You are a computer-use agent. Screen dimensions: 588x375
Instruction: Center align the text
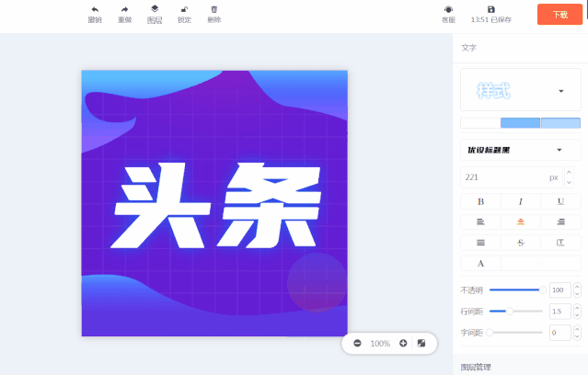521,222
